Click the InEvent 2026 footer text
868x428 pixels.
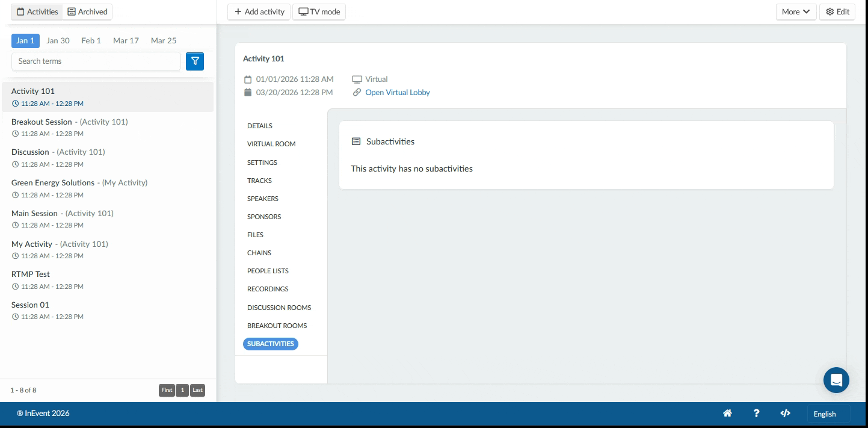click(x=43, y=414)
